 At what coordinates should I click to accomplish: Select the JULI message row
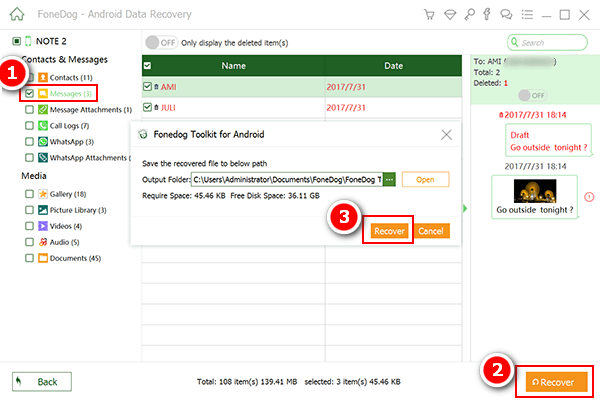[302, 108]
